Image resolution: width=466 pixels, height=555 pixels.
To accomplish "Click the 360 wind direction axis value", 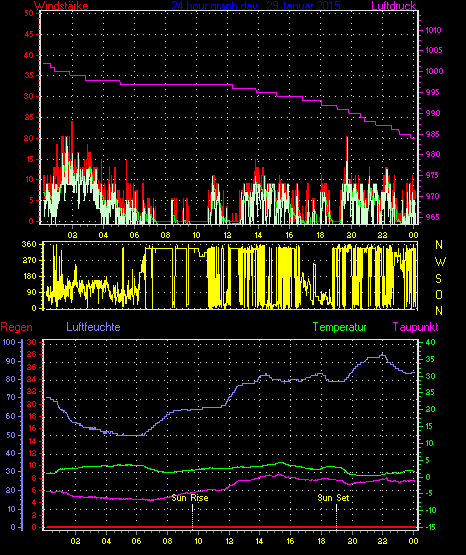I will [x=29, y=244].
